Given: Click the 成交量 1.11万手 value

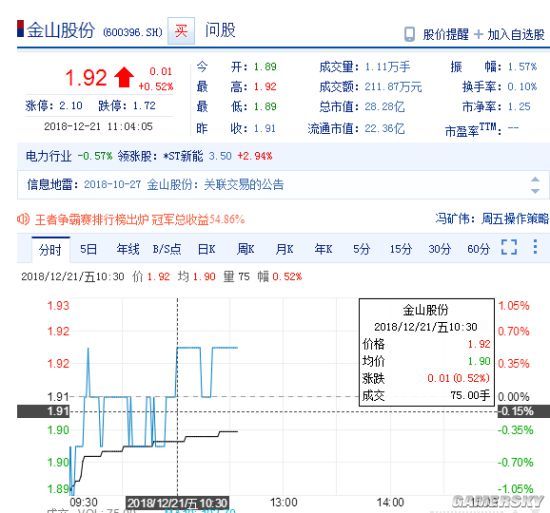Looking at the screenshot, I should (x=387, y=67).
